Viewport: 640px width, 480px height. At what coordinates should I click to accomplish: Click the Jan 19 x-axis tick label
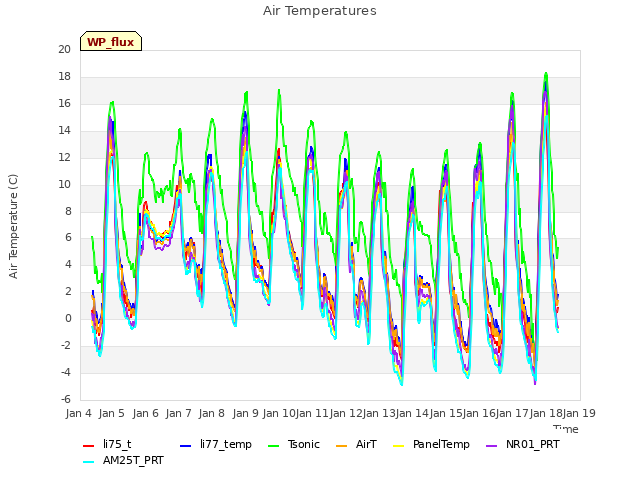[579, 413]
